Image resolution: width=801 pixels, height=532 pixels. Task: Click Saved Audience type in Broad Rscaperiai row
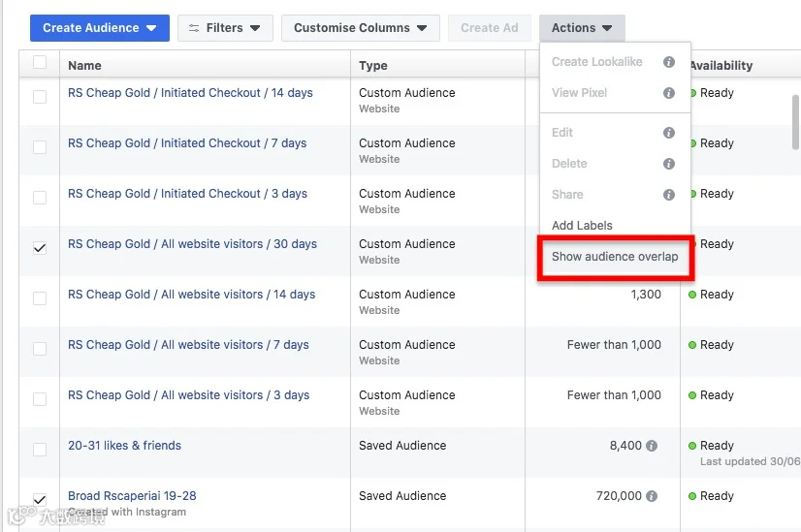coord(402,496)
